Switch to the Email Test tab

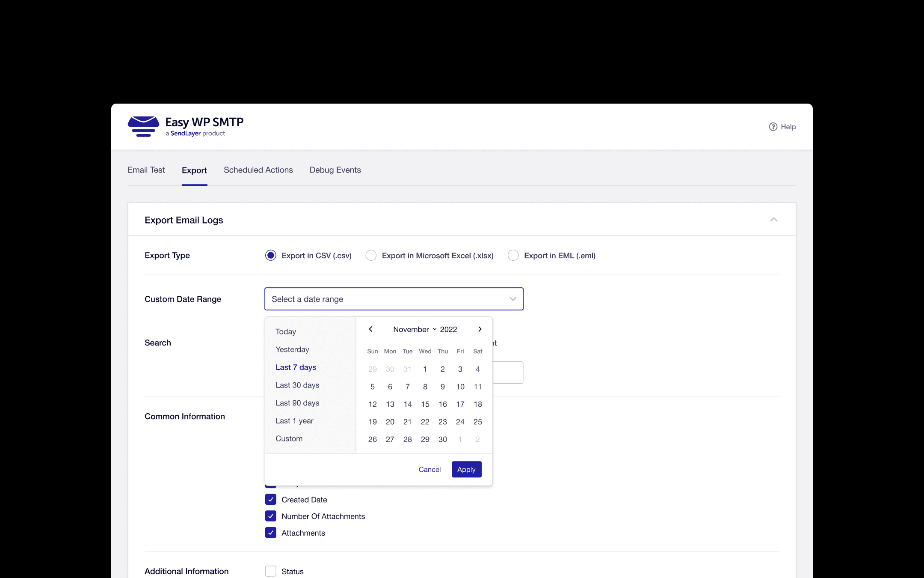146,170
